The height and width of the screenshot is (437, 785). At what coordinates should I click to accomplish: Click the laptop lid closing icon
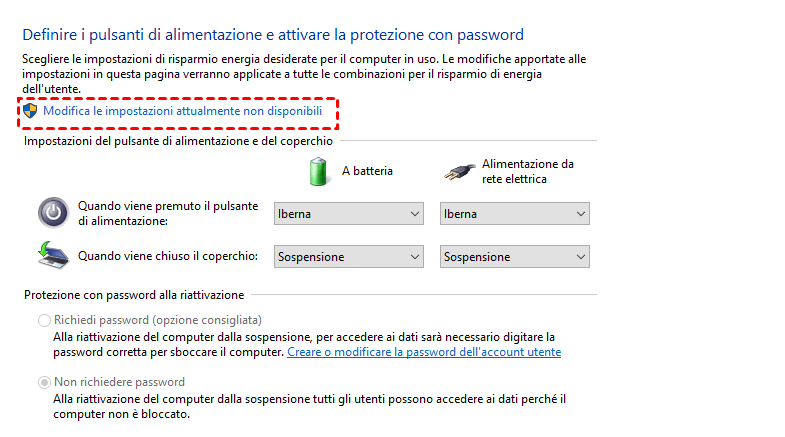pyautogui.click(x=53, y=255)
